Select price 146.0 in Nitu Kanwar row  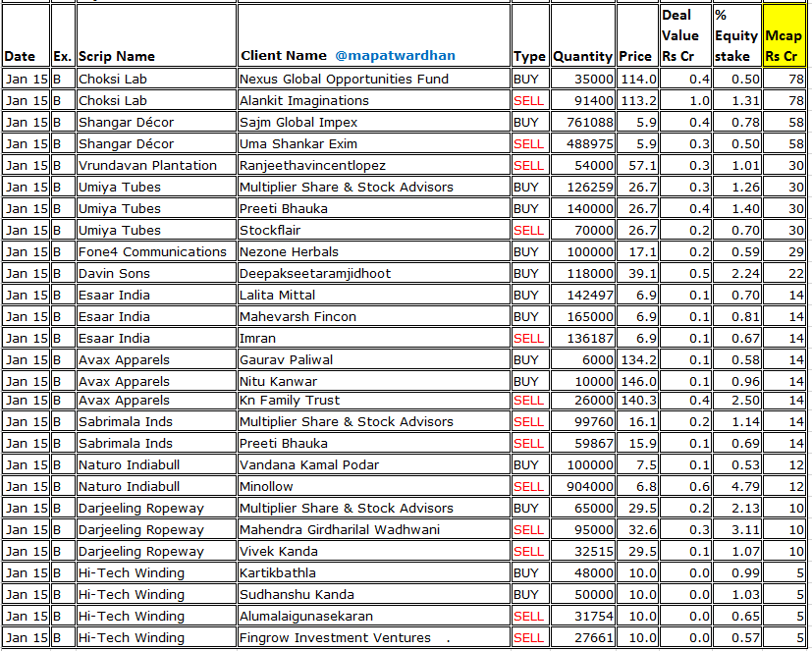click(x=638, y=381)
